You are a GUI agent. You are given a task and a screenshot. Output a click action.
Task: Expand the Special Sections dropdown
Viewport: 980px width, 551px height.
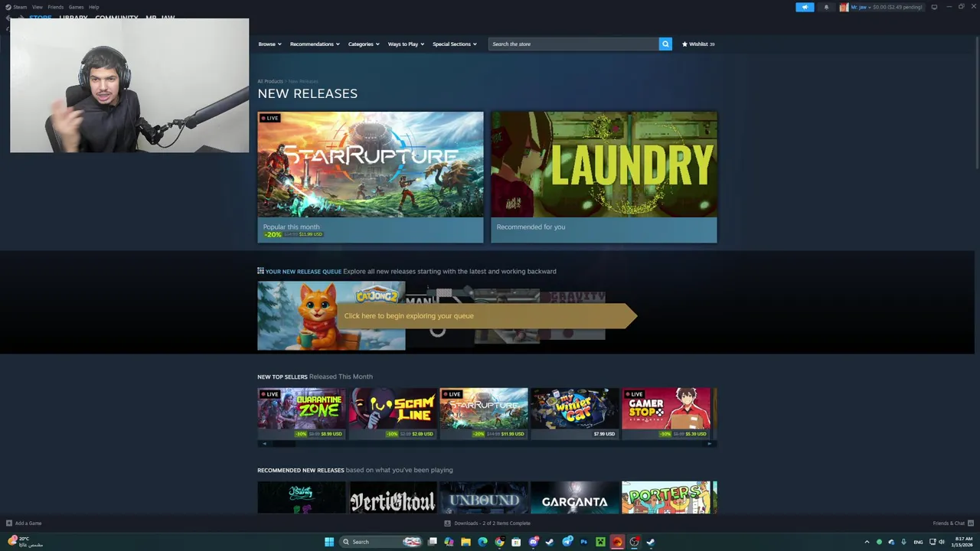tap(455, 44)
